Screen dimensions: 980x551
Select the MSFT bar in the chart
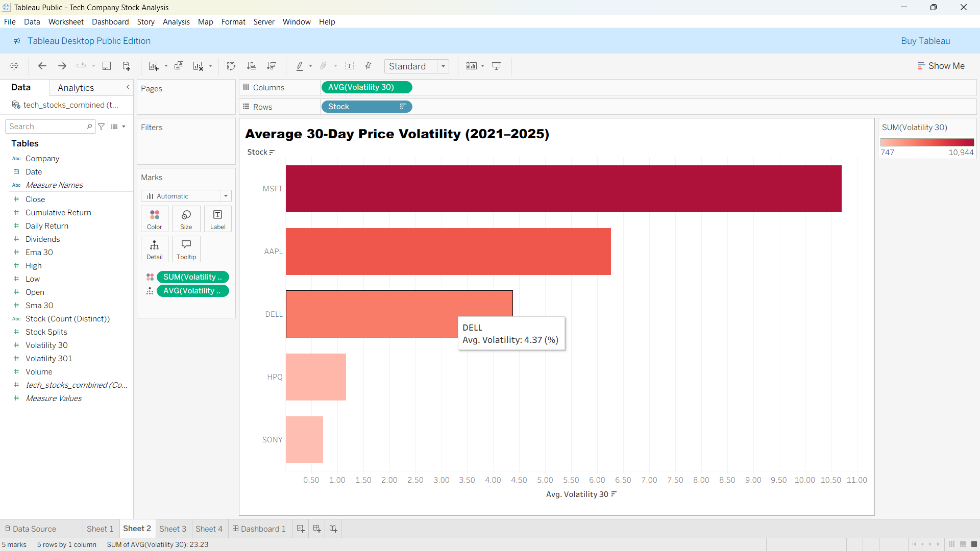(563, 189)
